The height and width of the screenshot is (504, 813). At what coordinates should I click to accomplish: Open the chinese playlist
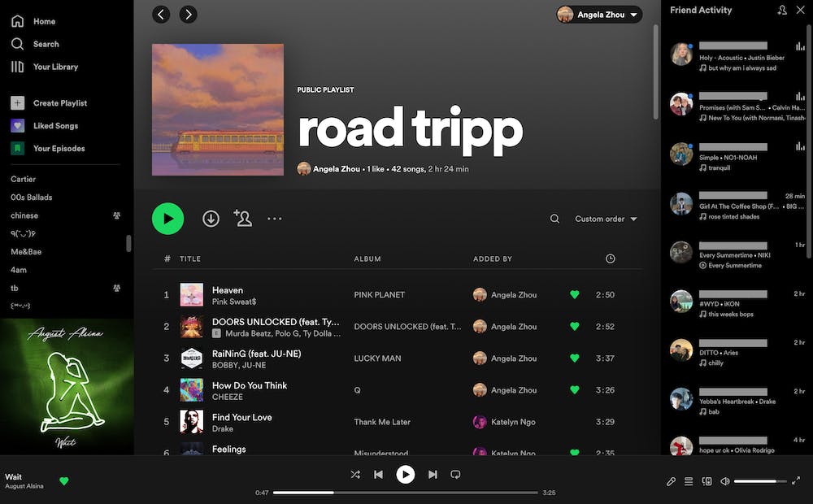click(24, 215)
